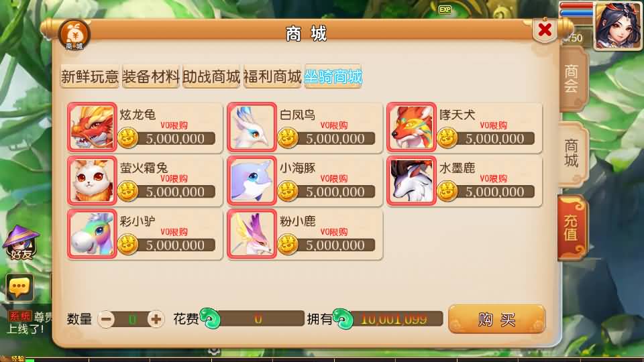Switch to the 装备材料 tab

[151, 76]
